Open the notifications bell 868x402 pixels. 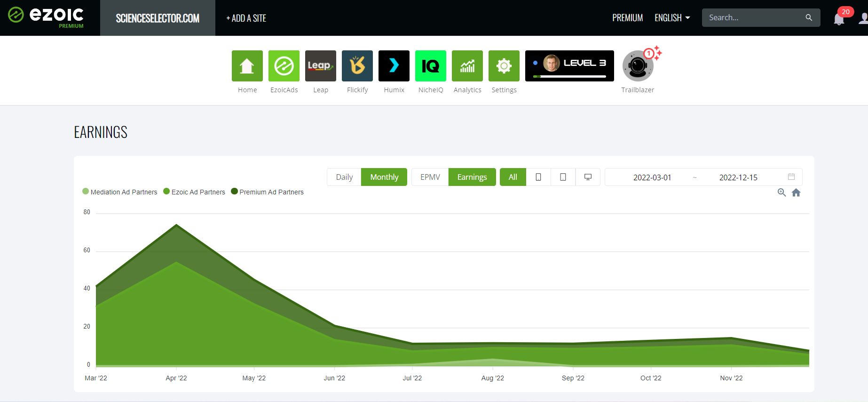pos(838,19)
